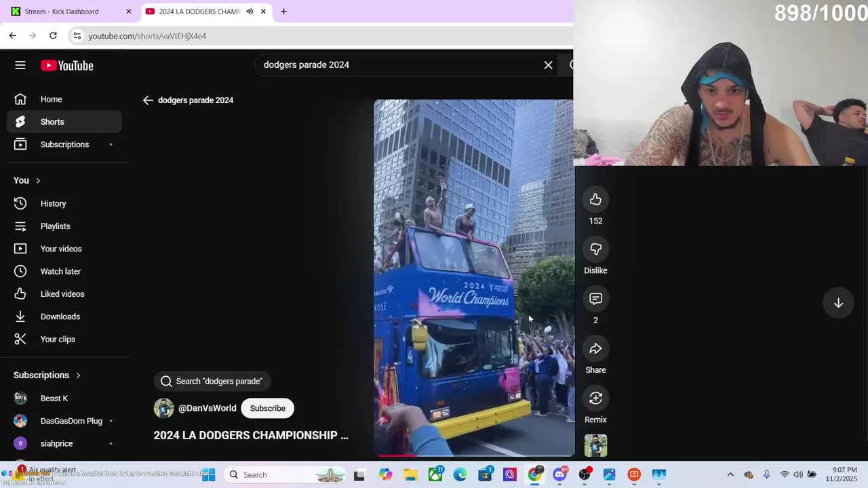Click the 2024 LA DODGERS CHAMPIONSHIP title
This screenshot has height=488, width=868.
[251, 435]
